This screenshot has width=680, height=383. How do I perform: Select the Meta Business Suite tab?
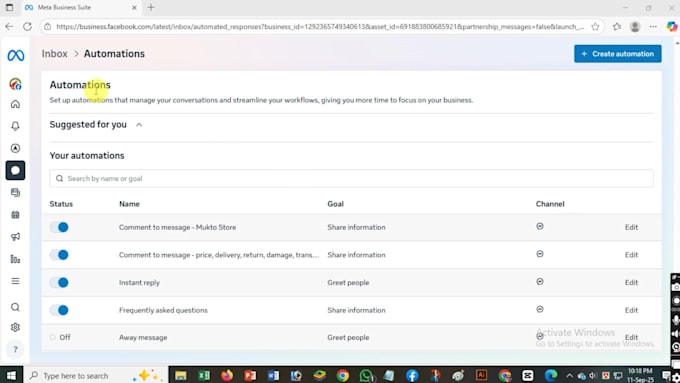pyautogui.click(x=80, y=7)
